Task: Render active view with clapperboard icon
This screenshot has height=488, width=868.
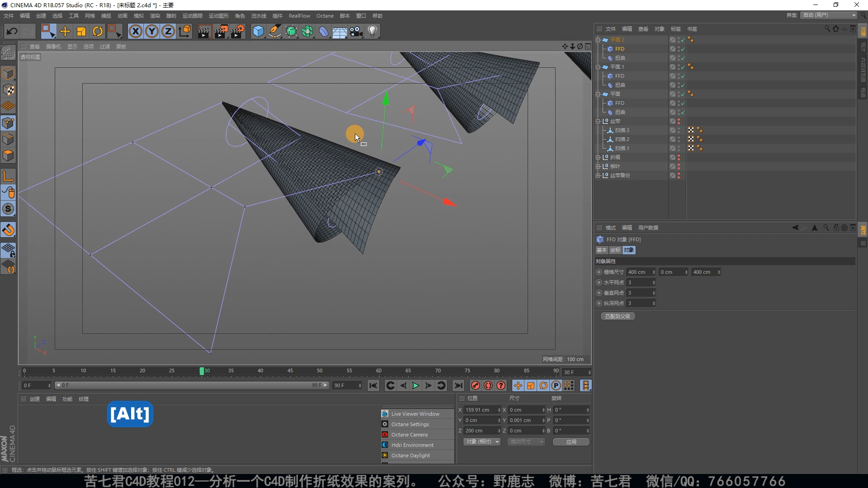Action: (204, 31)
